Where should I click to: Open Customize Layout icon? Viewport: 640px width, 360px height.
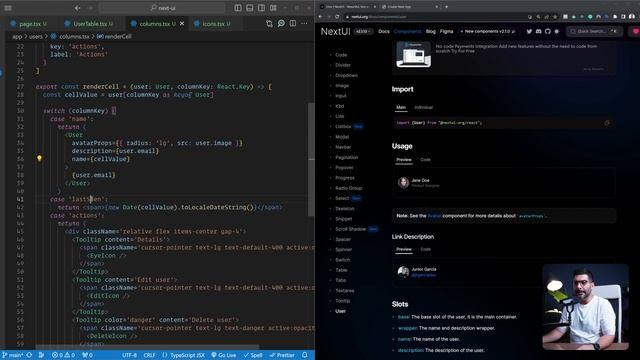tap(273, 8)
